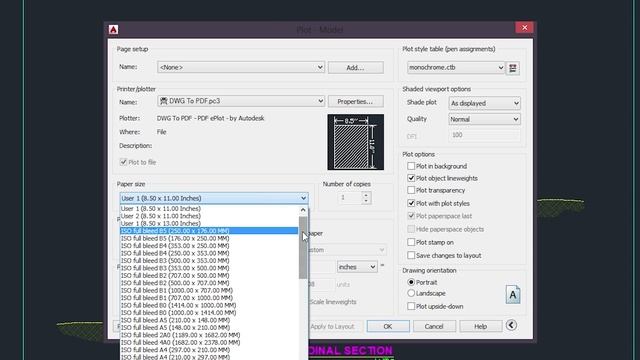640x360 pixels.
Task: Choose User 2 (8.50 x 11.00 Inches)
Action: pyautogui.click(x=209, y=216)
